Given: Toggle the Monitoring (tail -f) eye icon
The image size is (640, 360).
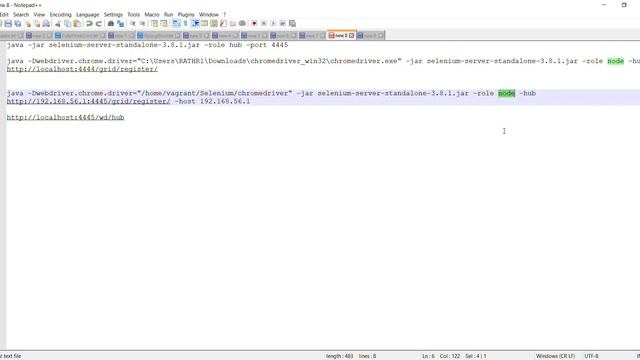Looking at the screenshot, I should [242, 24].
